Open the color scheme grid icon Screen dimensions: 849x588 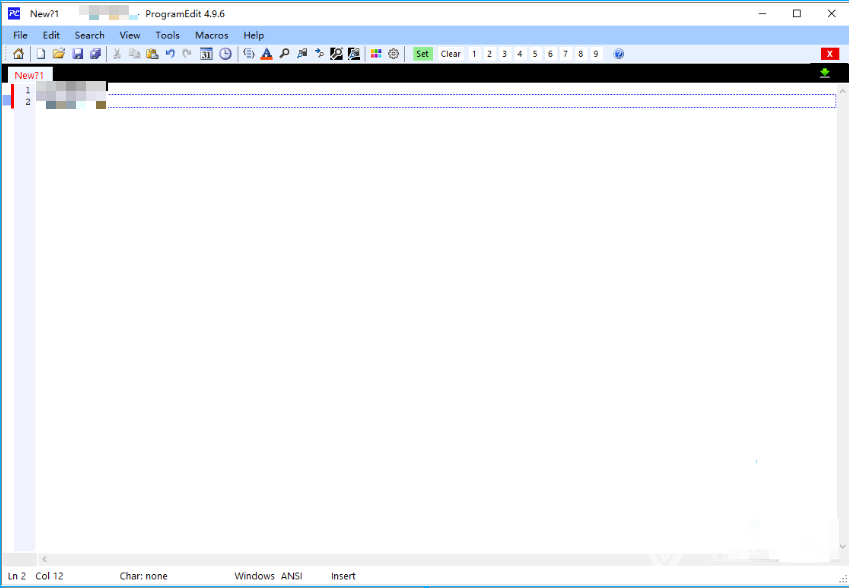pyautogui.click(x=376, y=54)
